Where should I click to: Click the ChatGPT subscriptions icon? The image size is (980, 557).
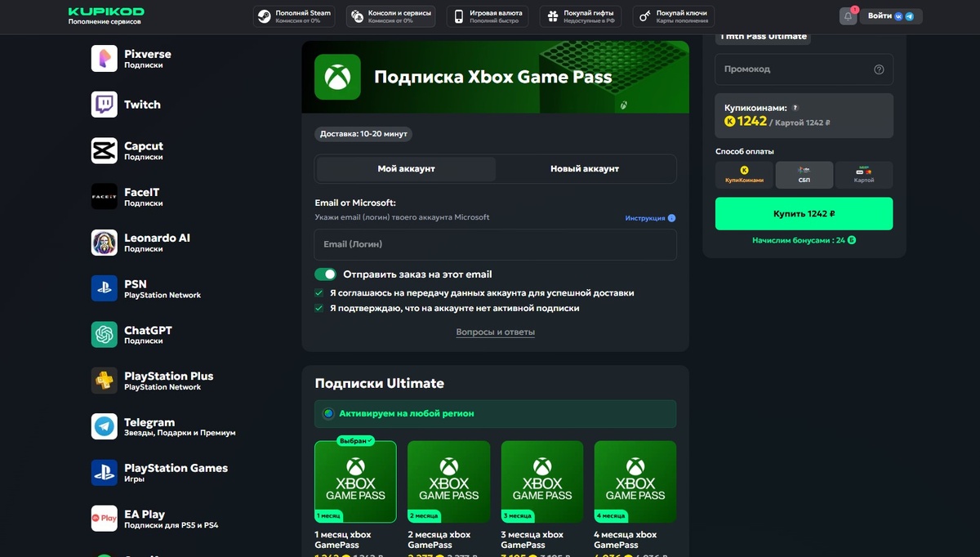[104, 335]
